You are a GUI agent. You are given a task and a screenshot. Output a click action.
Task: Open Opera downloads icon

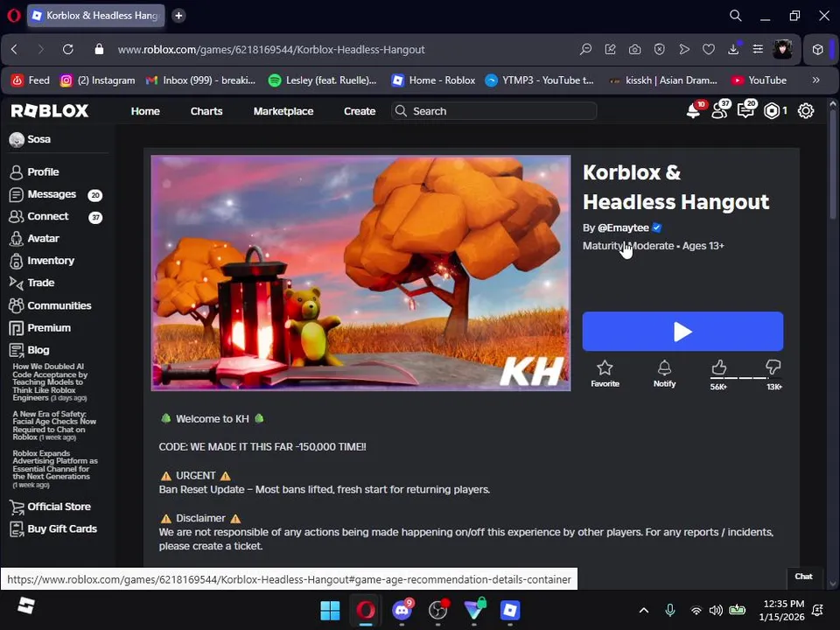[x=733, y=49]
